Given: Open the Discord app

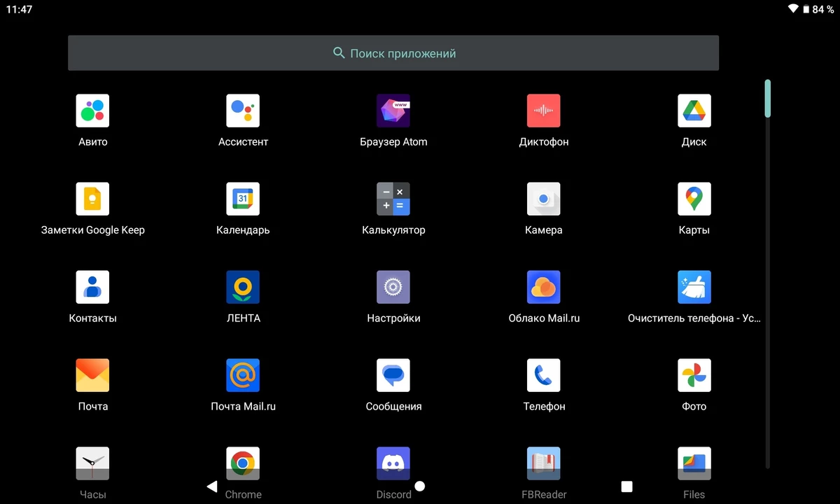Looking at the screenshot, I should point(393,463).
